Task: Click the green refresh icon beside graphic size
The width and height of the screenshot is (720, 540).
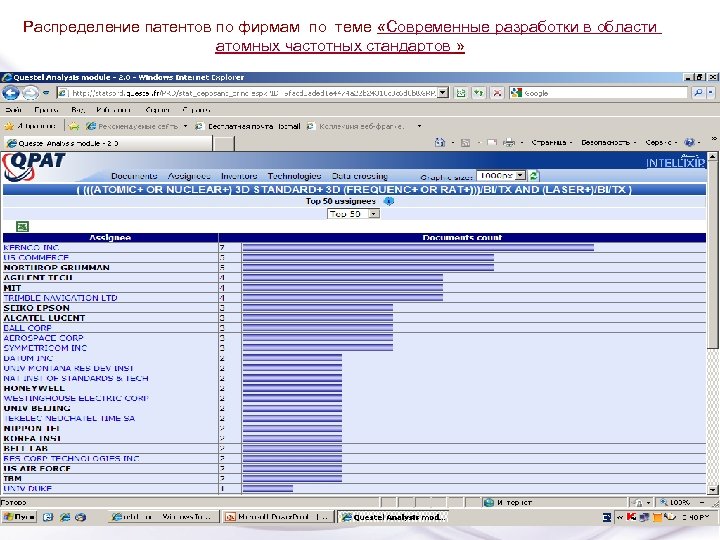Action: coord(533,176)
